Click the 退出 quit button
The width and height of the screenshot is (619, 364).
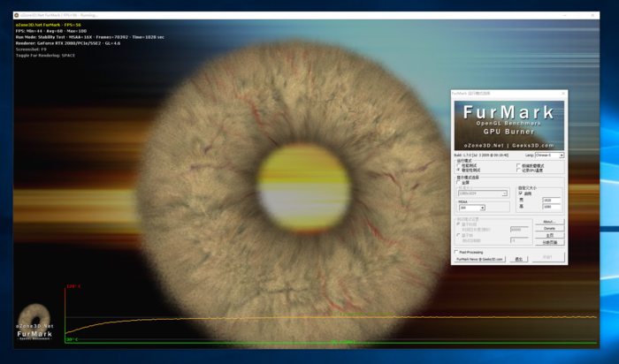pos(519,259)
